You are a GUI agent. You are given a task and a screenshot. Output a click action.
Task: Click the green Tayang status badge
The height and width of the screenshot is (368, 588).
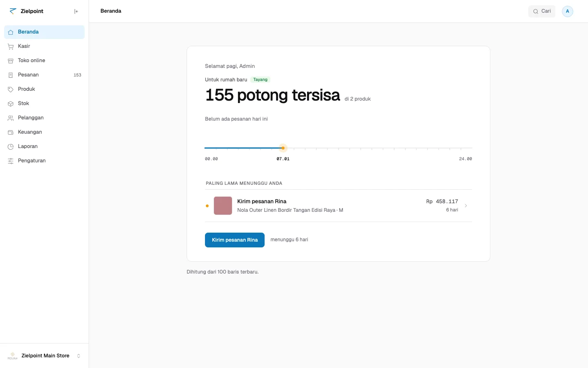261,80
